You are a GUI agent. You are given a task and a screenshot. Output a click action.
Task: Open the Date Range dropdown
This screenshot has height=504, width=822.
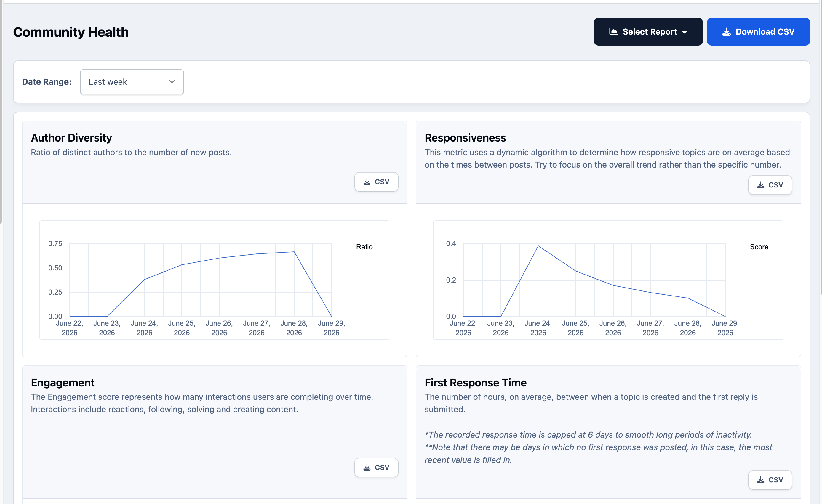pyautogui.click(x=132, y=82)
